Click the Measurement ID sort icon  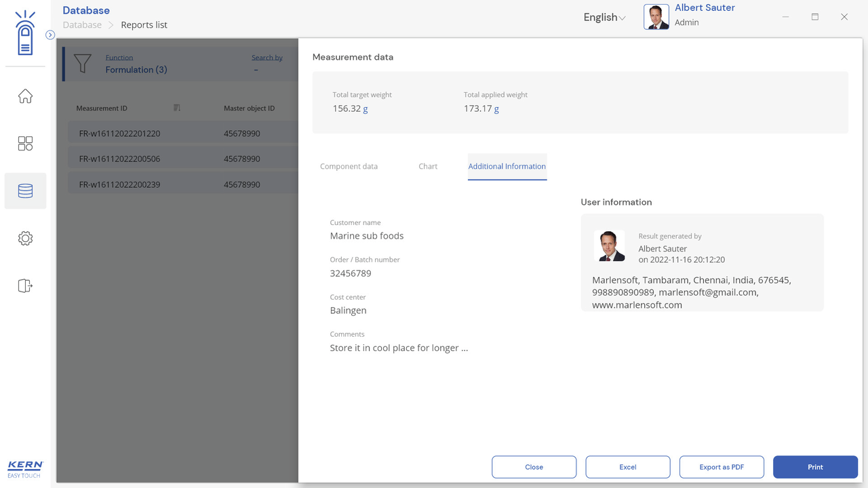point(177,108)
